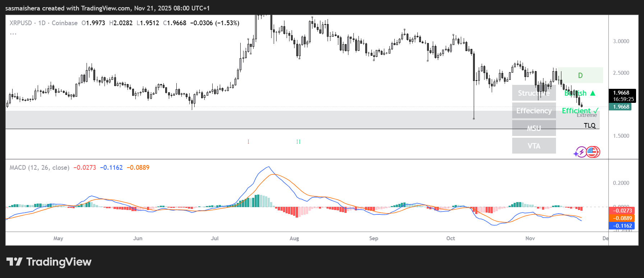Click the Sep label on time axis
This screenshot has width=644, height=278.
pyautogui.click(x=374, y=238)
